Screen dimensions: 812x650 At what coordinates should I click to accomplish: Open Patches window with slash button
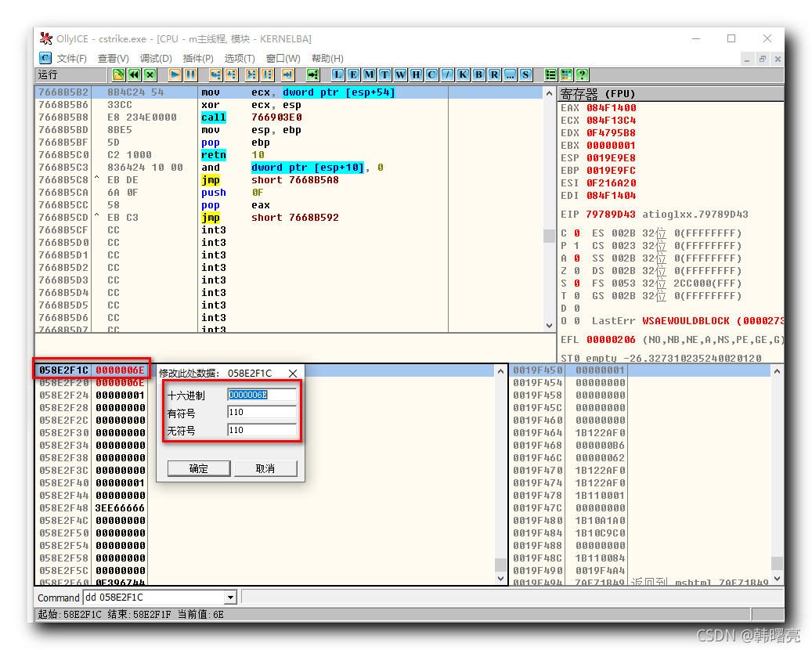447,74
